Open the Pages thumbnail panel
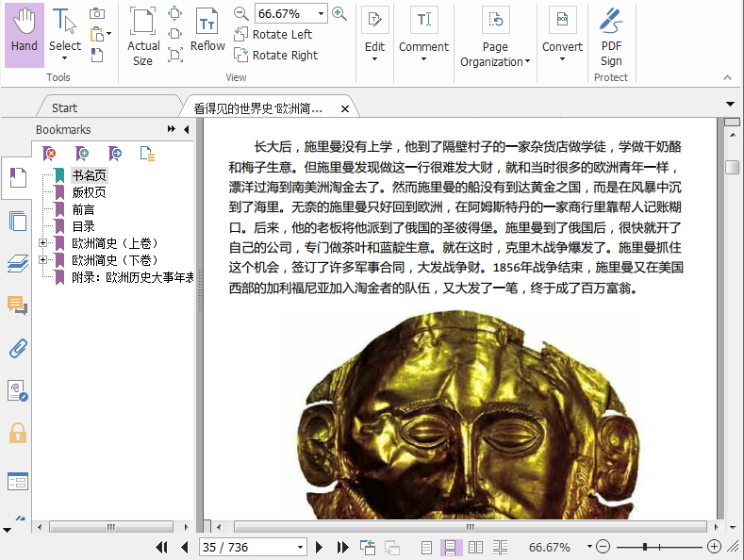Image resolution: width=744 pixels, height=560 pixels. 16,222
